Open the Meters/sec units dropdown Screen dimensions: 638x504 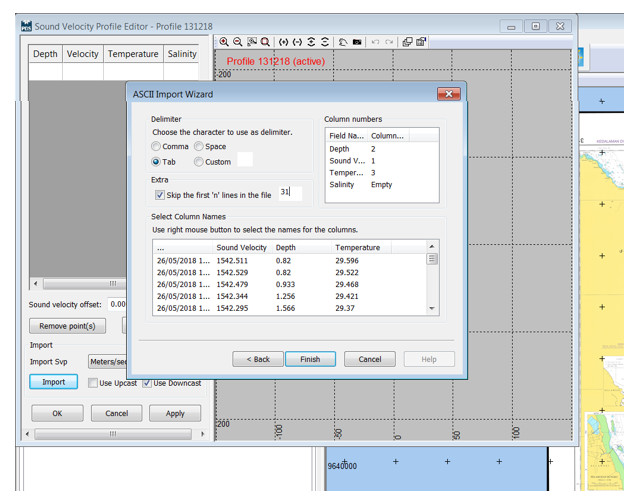pos(107,362)
